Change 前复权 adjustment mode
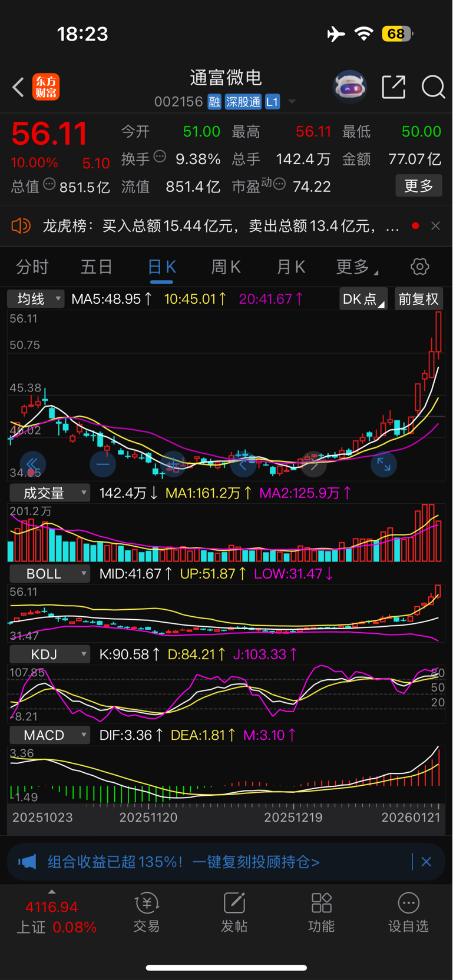Screen dimensions: 453x980 pyautogui.click(x=418, y=299)
